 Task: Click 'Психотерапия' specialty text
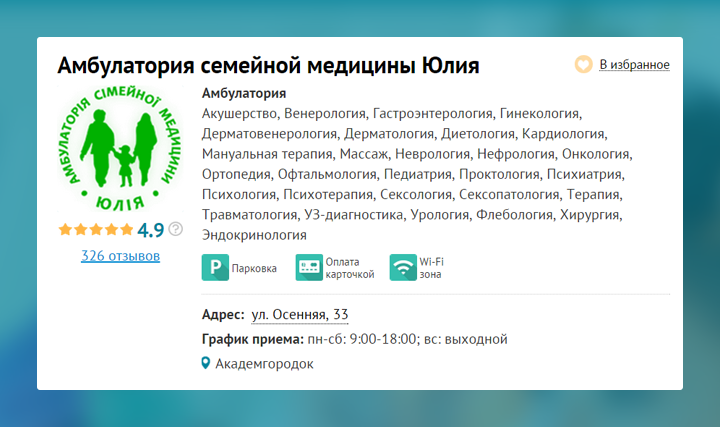pos(328,195)
